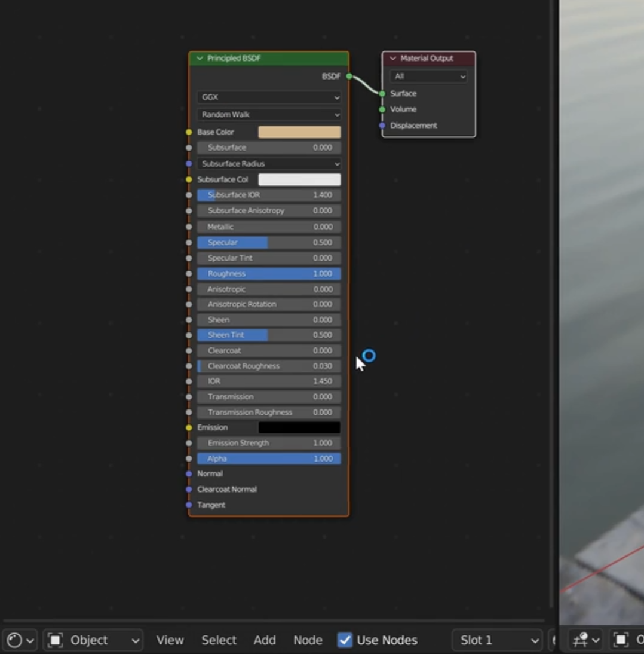Open the viewport editor type icon dropdown
Screen dimensions: 644x654
coord(585,640)
